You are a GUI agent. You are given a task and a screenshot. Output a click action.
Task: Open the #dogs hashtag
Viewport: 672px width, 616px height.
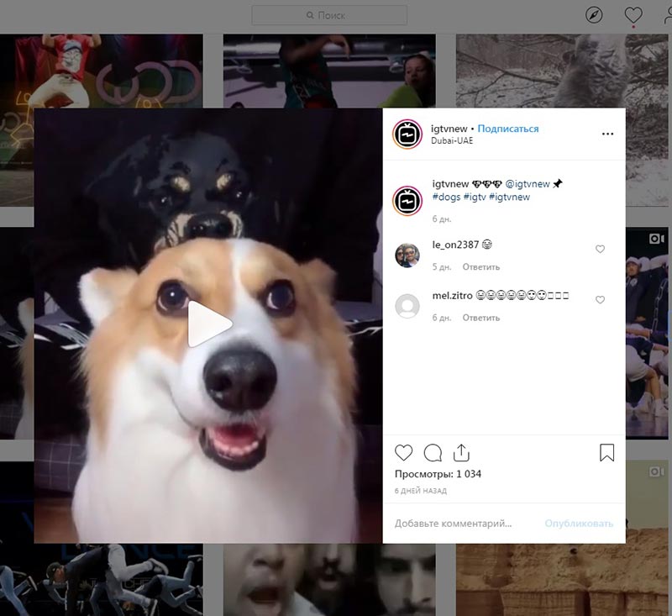(446, 197)
